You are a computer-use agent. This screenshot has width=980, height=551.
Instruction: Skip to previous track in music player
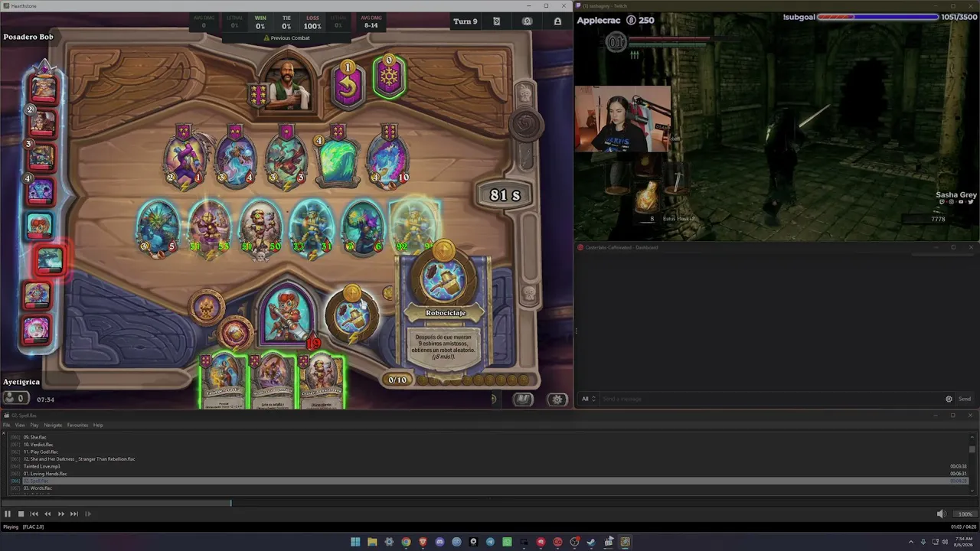pos(34,514)
